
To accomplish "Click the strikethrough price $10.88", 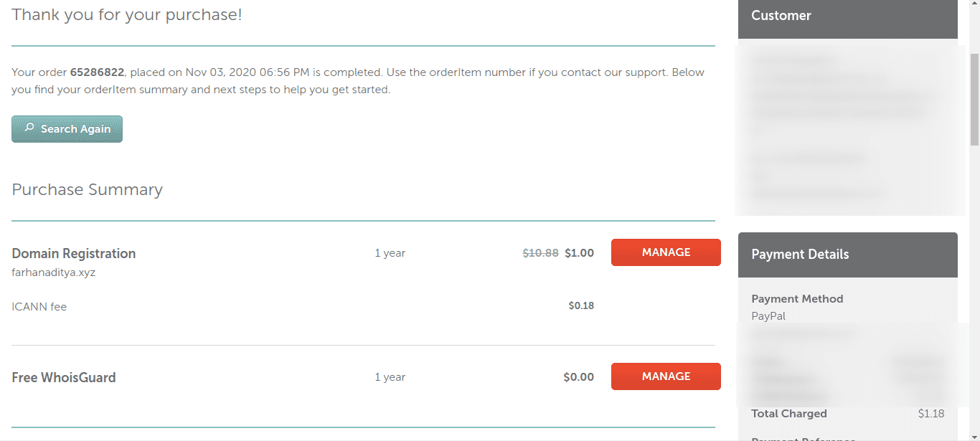I will 540,252.
